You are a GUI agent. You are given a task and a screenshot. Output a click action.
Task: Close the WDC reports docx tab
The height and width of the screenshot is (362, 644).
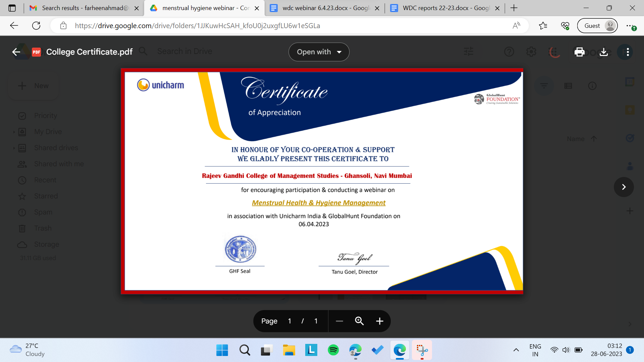click(x=497, y=8)
